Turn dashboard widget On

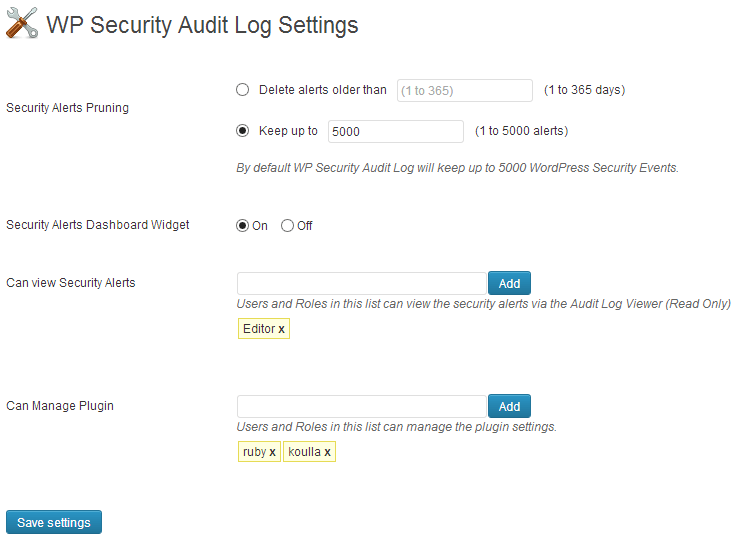point(242,226)
